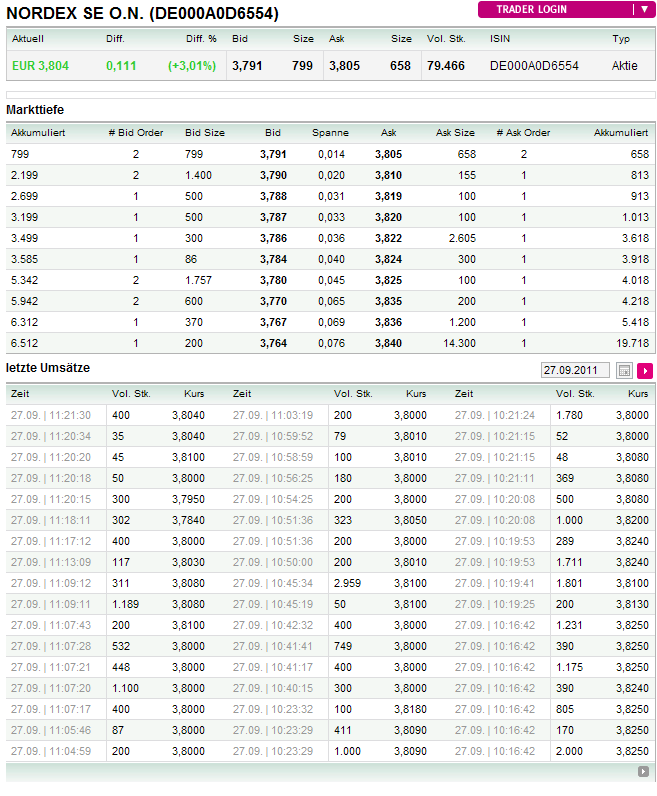Click the current price EUR 3,804

[40, 65]
